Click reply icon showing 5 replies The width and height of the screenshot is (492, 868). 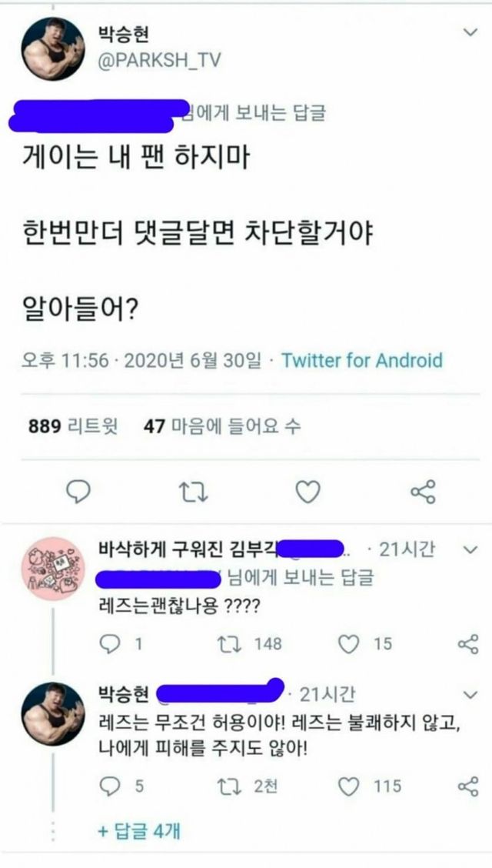(x=112, y=785)
